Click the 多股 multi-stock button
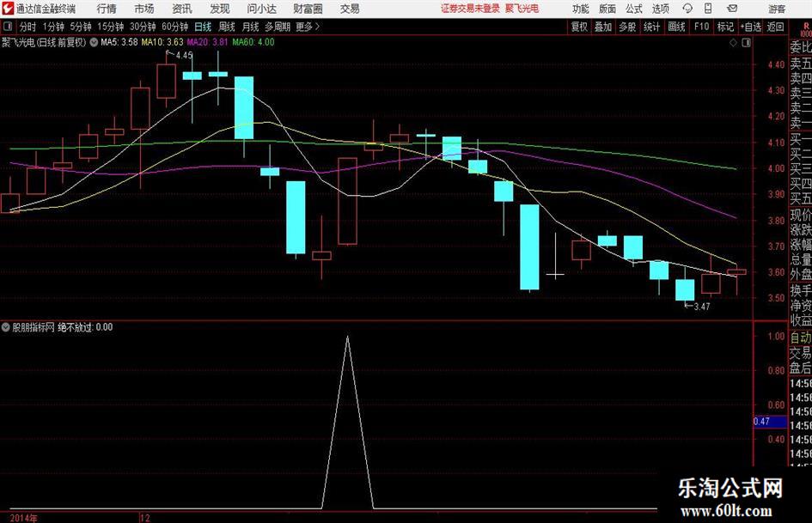The image size is (812, 523). click(x=627, y=27)
